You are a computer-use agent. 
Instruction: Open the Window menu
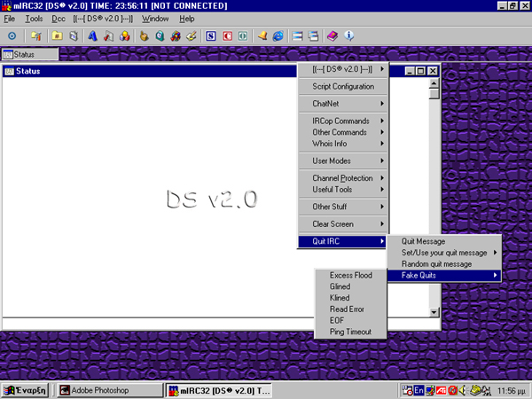(x=155, y=19)
